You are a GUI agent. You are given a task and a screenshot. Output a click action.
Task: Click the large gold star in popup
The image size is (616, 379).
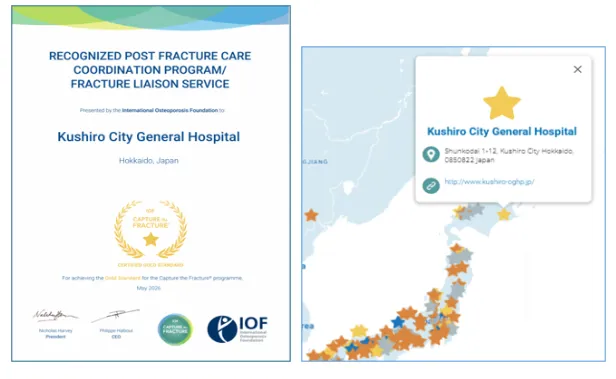click(502, 103)
